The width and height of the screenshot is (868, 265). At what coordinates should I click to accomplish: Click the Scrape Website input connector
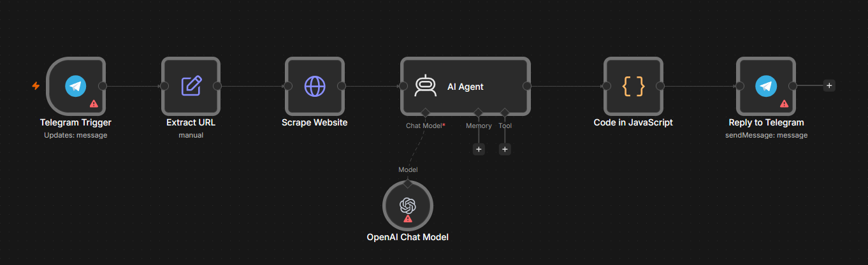pyautogui.click(x=287, y=86)
